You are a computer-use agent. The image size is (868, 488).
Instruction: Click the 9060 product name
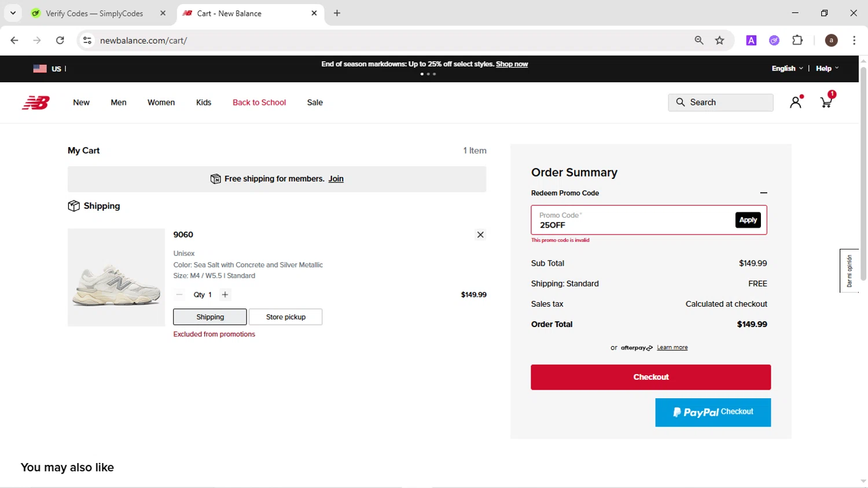pos(183,234)
